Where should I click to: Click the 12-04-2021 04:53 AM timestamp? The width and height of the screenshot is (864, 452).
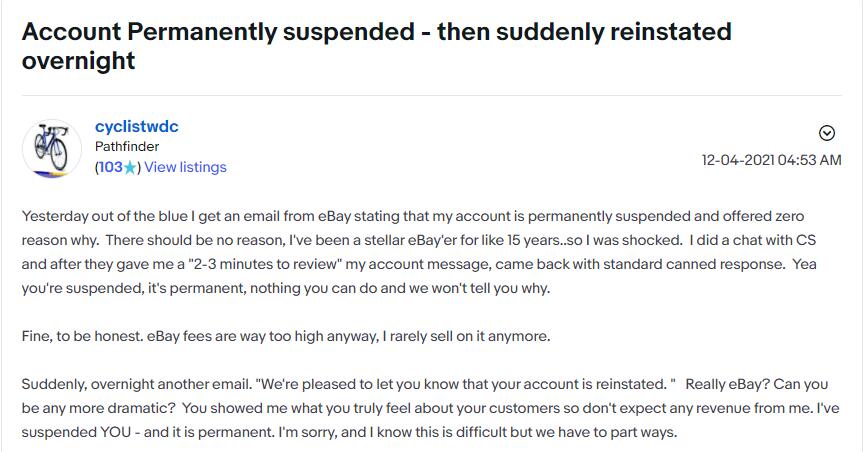[771, 160]
